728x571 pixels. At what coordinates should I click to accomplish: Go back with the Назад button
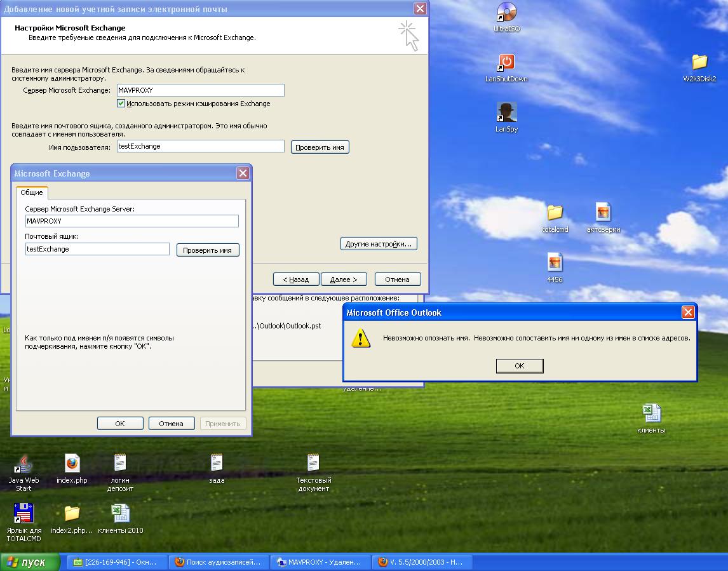(296, 279)
